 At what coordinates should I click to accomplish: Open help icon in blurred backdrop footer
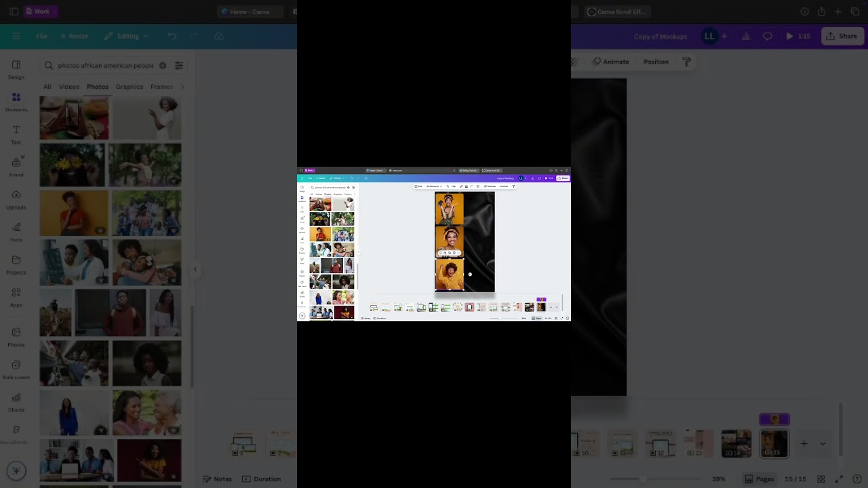pos(856,479)
